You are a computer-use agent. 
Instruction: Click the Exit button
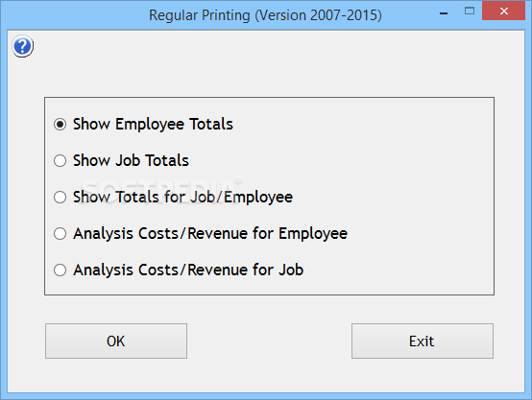[423, 341]
